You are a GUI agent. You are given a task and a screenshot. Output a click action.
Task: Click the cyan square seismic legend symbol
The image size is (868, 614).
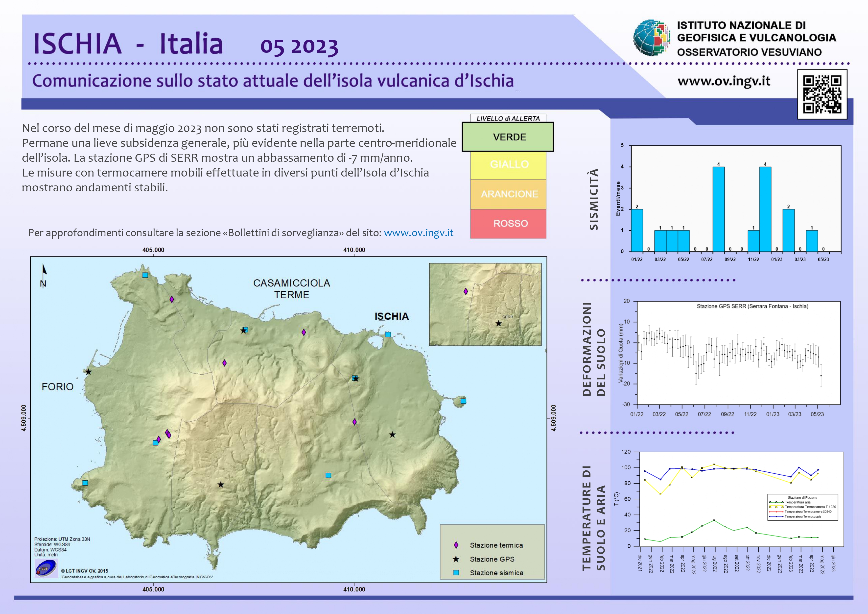coord(456,573)
